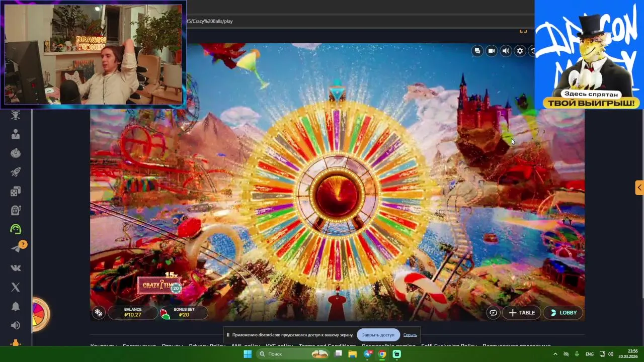This screenshot has height=362, width=644.
Task: Expand the system tray hidden icons arrow
Action: (x=555, y=354)
